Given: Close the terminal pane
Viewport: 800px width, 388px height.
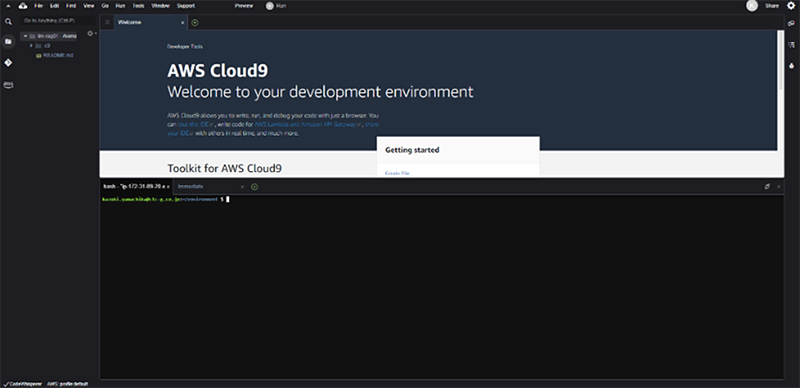Looking at the screenshot, I should [x=779, y=187].
